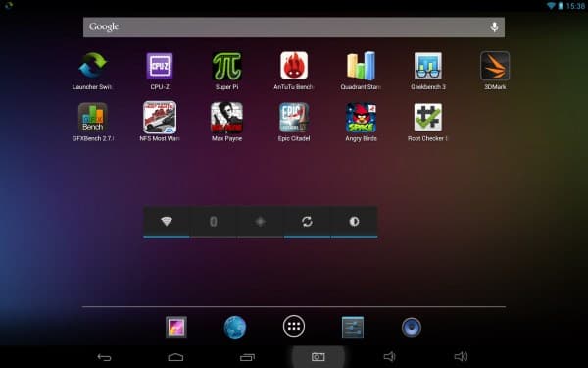
Task: Open the Launcher Switcher app
Action: point(93,66)
